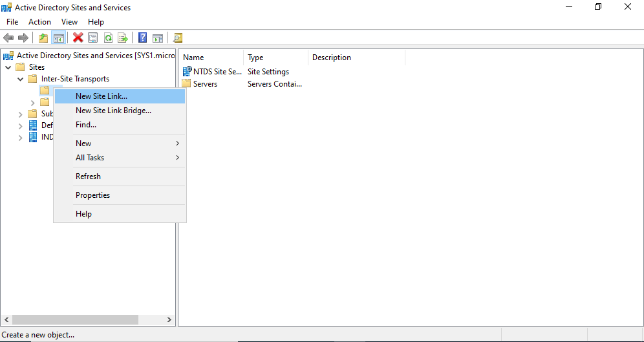
Task: Select the Inter-Site Transports tree label
Action: (x=75, y=79)
